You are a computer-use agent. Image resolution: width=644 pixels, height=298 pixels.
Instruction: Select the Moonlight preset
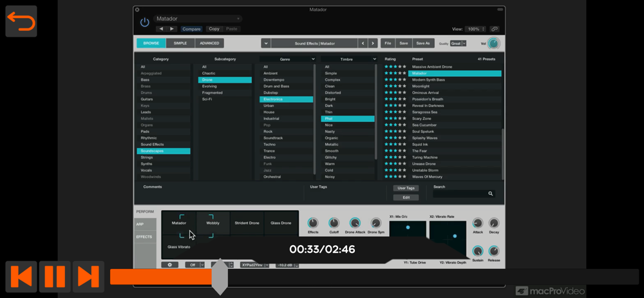[x=455, y=86]
